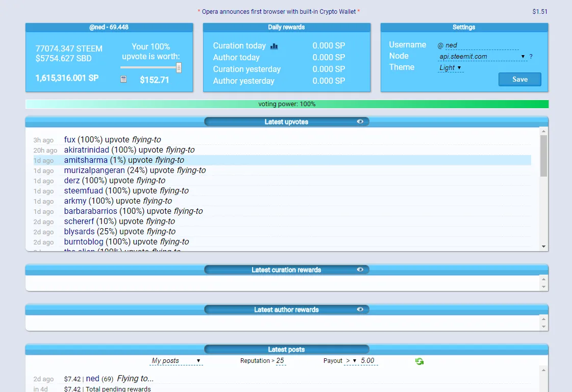
Task: Open voter profile burntoblog
Action: pyautogui.click(x=84, y=241)
